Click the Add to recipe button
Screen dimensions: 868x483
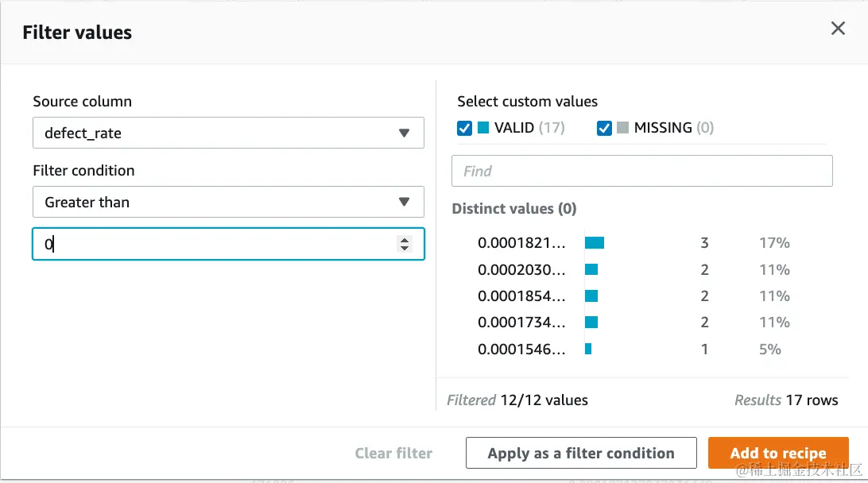pyautogui.click(x=777, y=454)
